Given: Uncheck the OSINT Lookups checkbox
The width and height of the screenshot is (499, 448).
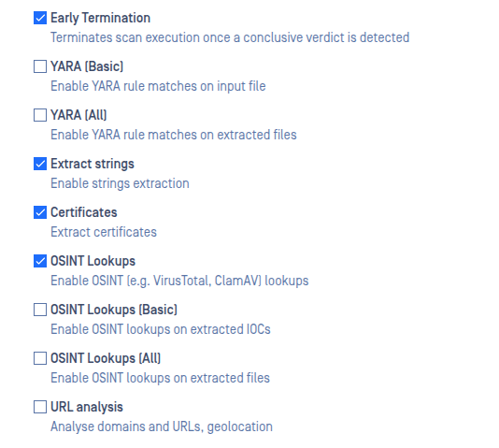Looking at the screenshot, I should click(40, 261).
